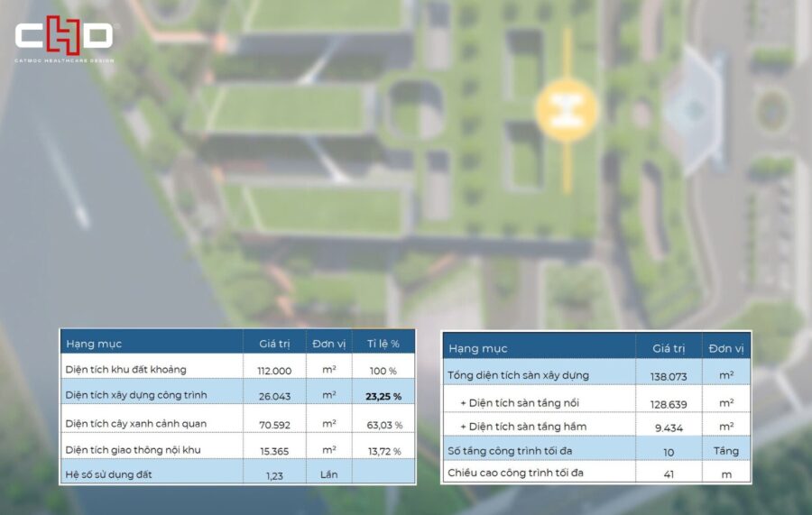Click the Tầng unit cell
Image resolution: width=812 pixels, height=515 pixels.
(725, 451)
